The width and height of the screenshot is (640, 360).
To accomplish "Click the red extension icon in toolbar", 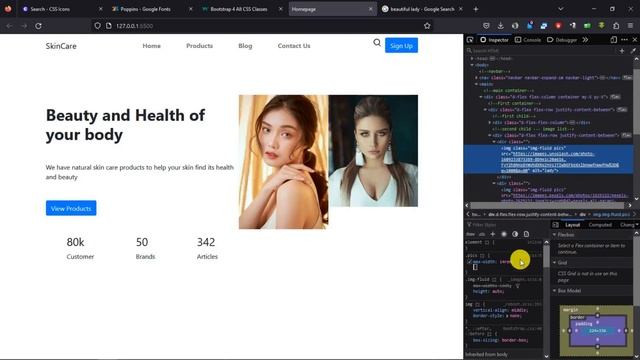I will pos(558,26).
